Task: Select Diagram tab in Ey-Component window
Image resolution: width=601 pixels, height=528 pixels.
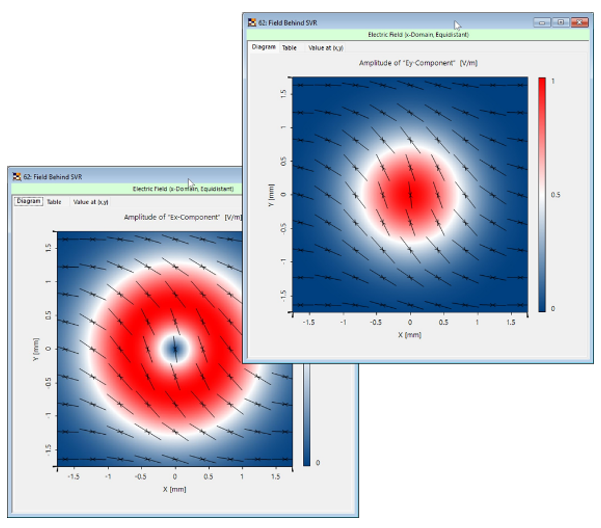Action: pos(263,47)
